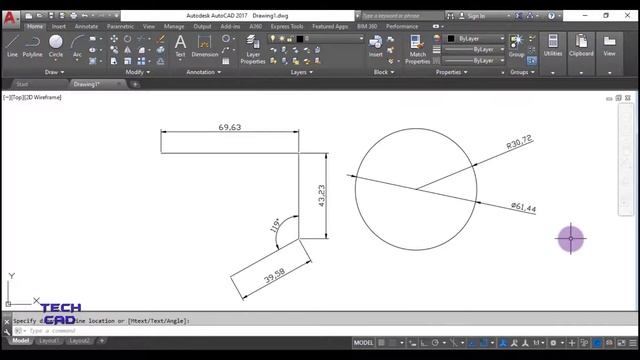Toggle the layer freeze sun icon
The width and height of the screenshot is (640, 360).
tap(281, 38)
